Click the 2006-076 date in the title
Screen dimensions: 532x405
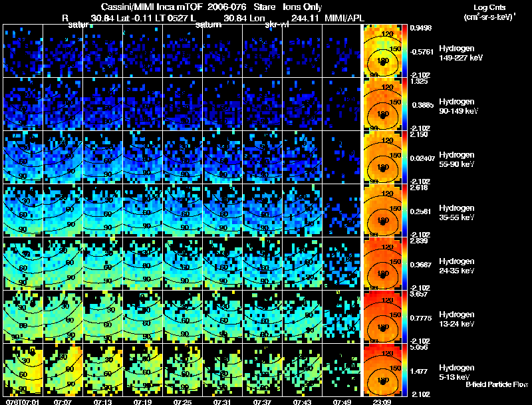click(x=227, y=7)
